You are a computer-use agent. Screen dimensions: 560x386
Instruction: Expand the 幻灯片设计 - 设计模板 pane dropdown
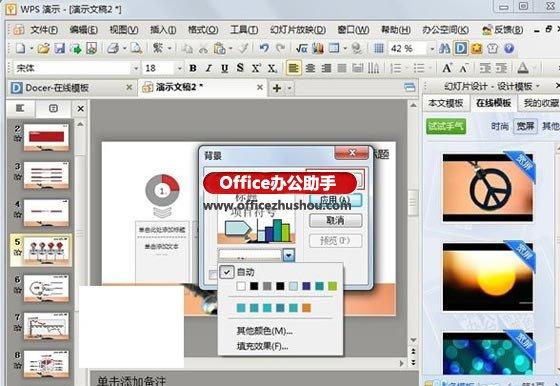click(x=537, y=86)
